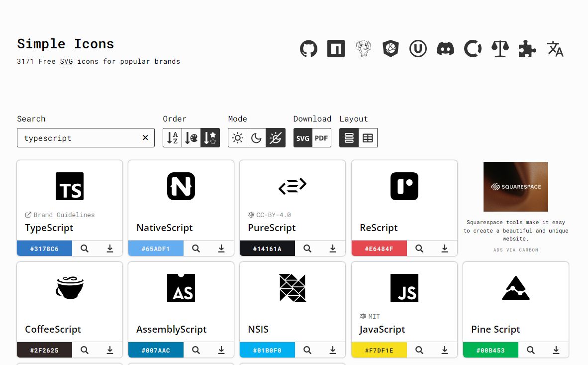Screen dimensions: 588x365
Task: Clear the search field with X
Action: coord(145,138)
